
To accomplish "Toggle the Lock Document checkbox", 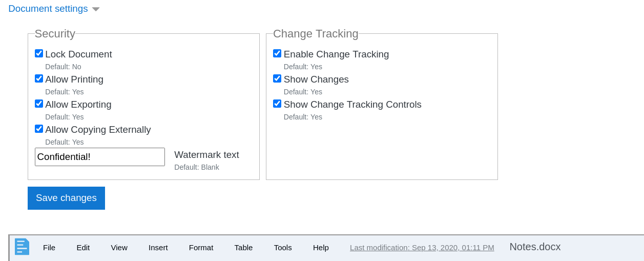I will click(39, 53).
